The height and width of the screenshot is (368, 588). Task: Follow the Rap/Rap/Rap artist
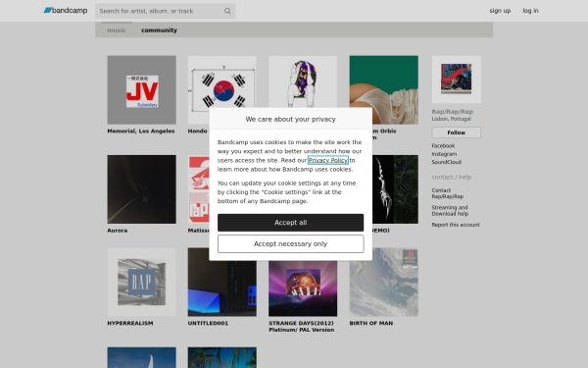(x=456, y=132)
